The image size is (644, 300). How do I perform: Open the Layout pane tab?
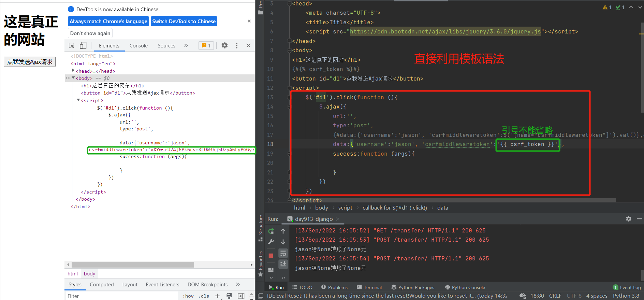(x=130, y=285)
